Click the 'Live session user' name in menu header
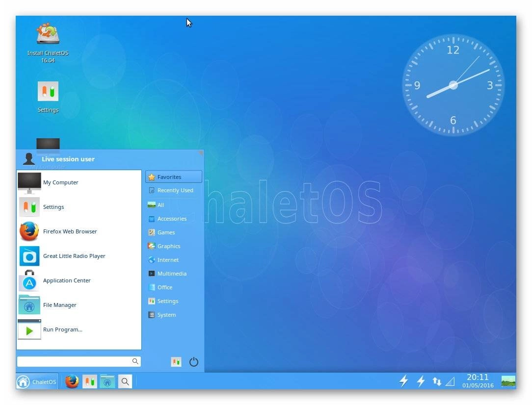This screenshot has width=532, height=405. 68,159
